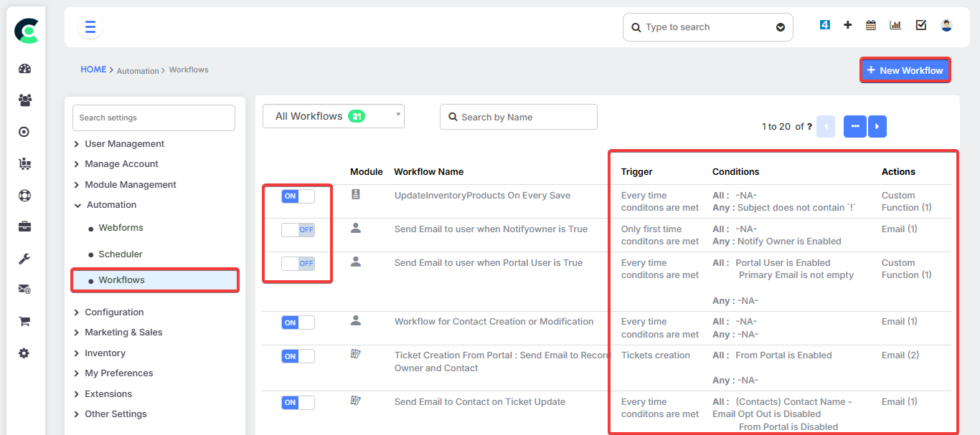980x435 pixels.
Task: Open the shopping cart icon in sidebar
Action: 25,321
